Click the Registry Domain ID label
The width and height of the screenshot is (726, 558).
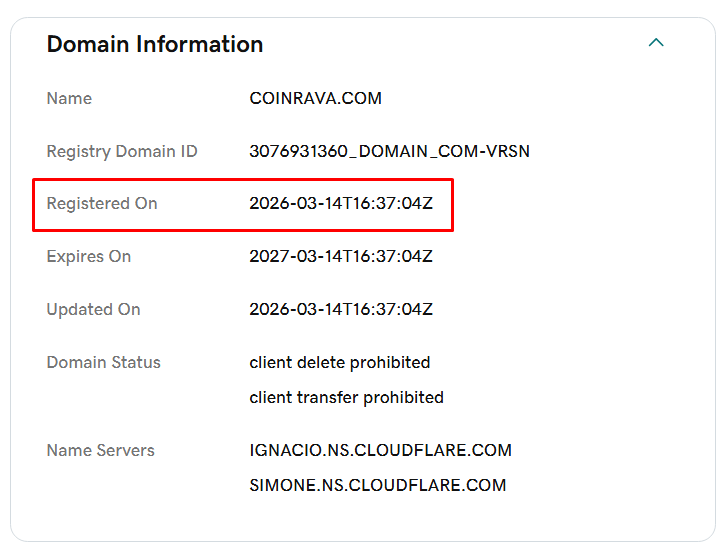point(122,151)
